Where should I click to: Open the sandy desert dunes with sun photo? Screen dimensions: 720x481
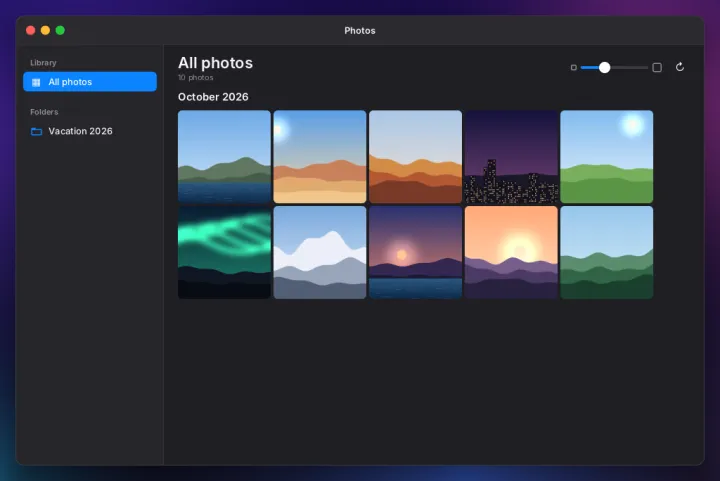320,157
